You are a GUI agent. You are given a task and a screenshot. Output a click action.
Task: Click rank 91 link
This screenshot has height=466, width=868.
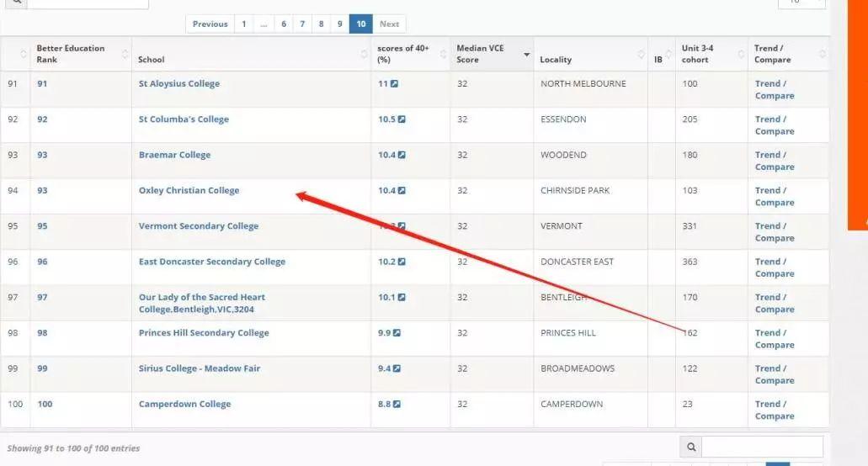point(42,83)
